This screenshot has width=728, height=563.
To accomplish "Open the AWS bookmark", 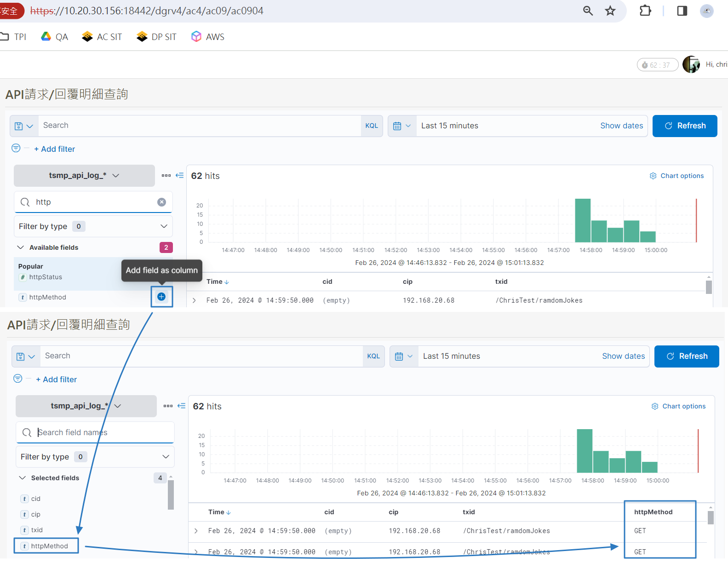I will click(x=208, y=37).
